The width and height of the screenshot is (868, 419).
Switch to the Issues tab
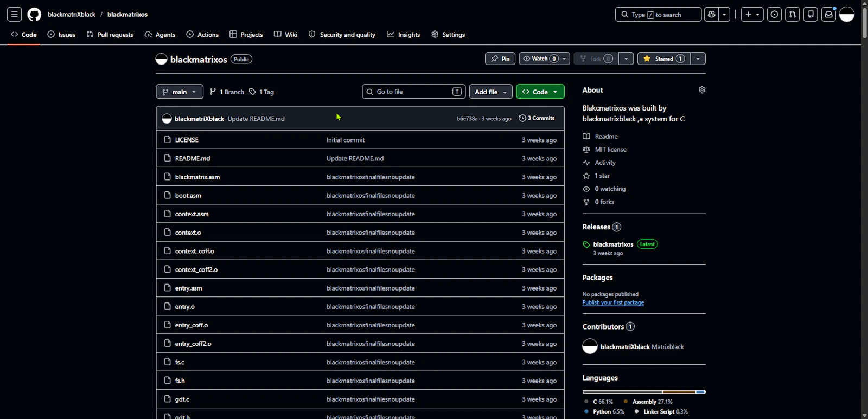(61, 35)
